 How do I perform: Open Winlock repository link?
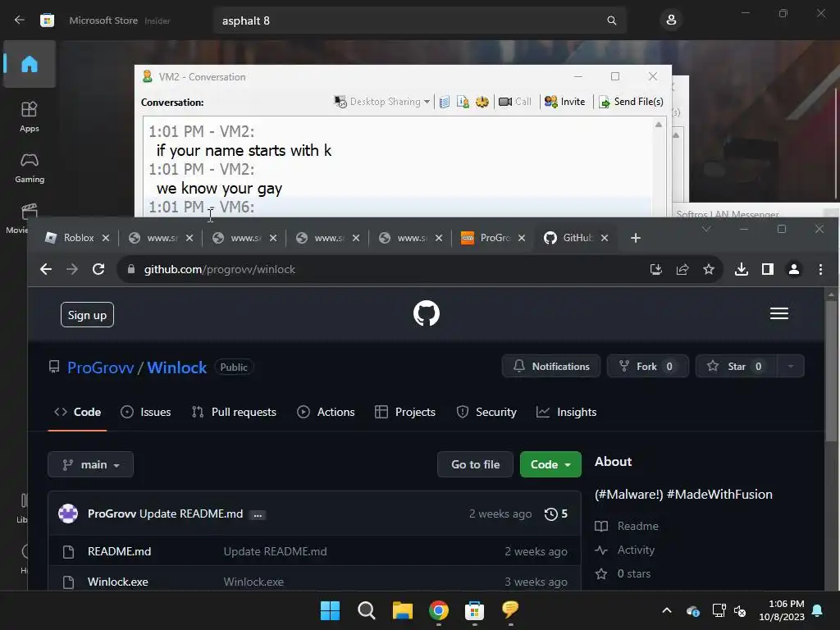177,367
